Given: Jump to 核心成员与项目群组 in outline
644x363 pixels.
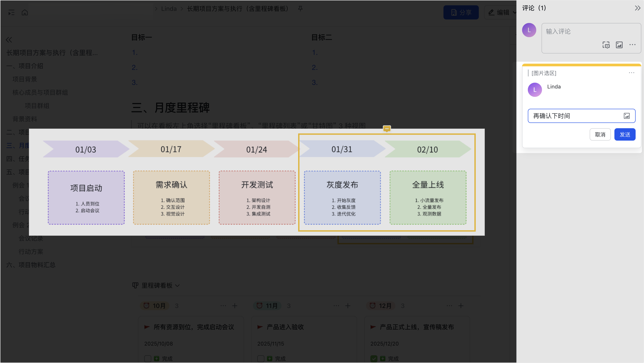Looking at the screenshot, I should pyautogui.click(x=40, y=93).
